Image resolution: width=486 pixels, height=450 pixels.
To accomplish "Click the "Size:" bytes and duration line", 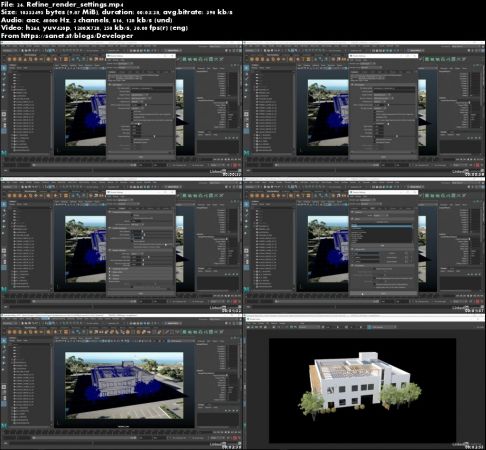I will 117,12.
